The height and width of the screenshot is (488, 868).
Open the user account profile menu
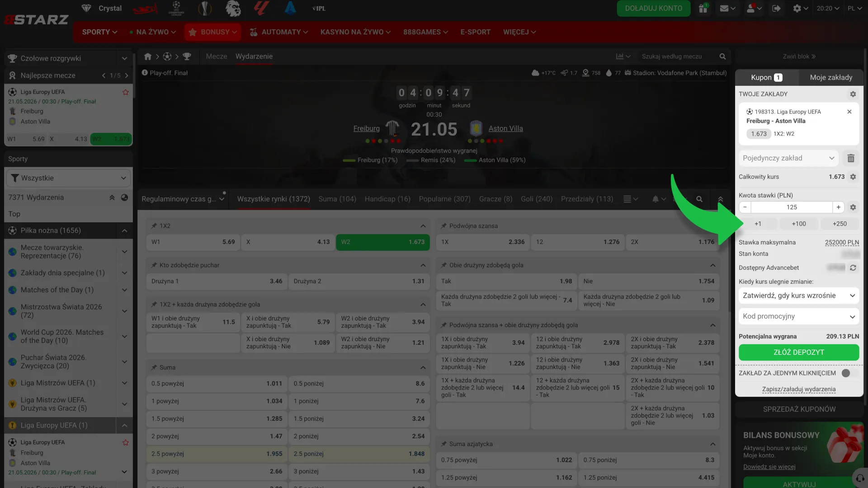(x=754, y=8)
